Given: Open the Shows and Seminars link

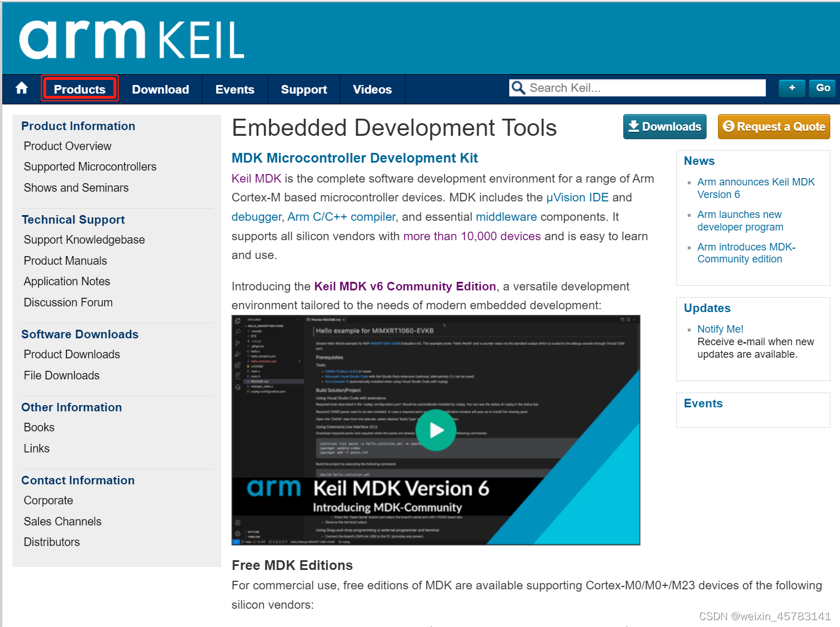Looking at the screenshot, I should (76, 188).
